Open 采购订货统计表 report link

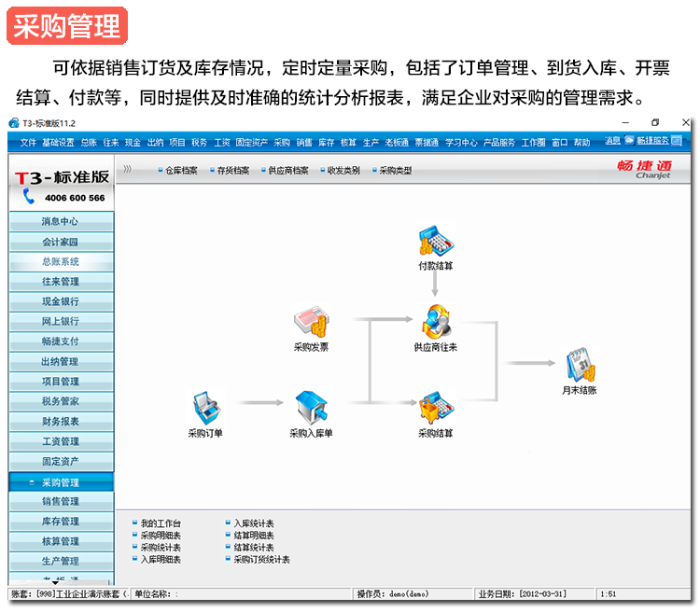260,560
